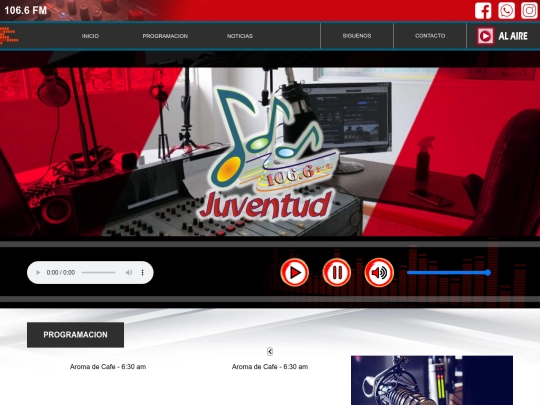Click the AL AIRE live button
Image resolution: width=540 pixels, height=405 pixels.
[502, 36]
